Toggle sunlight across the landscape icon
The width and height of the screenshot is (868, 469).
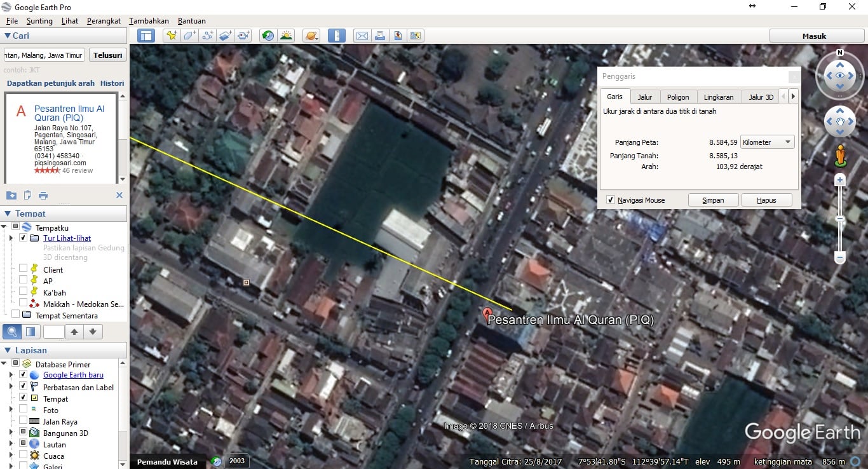[x=286, y=36]
